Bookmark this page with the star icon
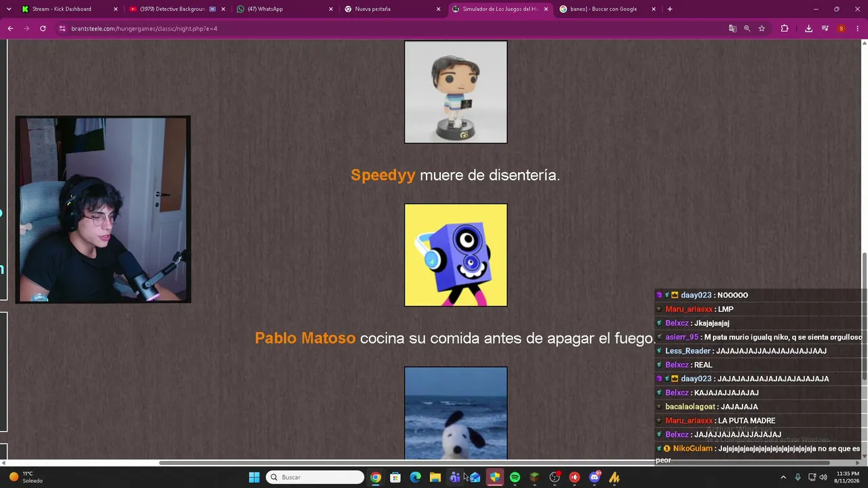This screenshot has width=868, height=488. [x=762, y=28]
